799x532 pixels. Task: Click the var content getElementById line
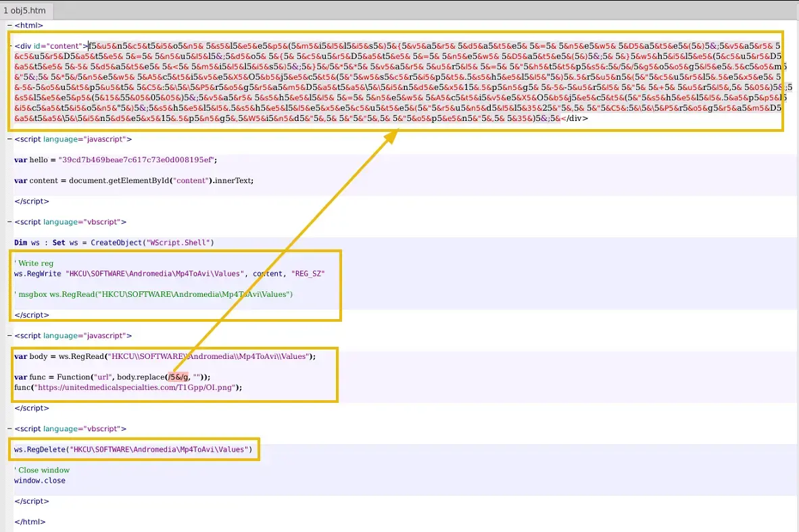click(134, 180)
